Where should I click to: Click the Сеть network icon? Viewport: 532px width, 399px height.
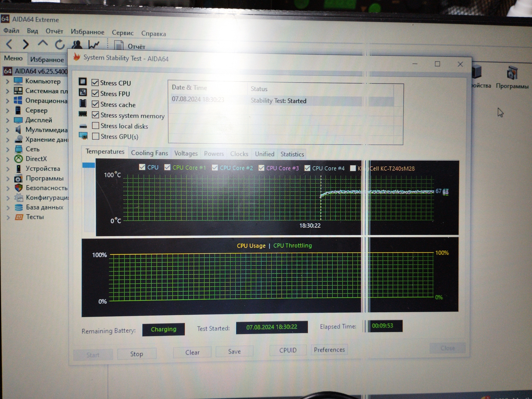tap(19, 149)
